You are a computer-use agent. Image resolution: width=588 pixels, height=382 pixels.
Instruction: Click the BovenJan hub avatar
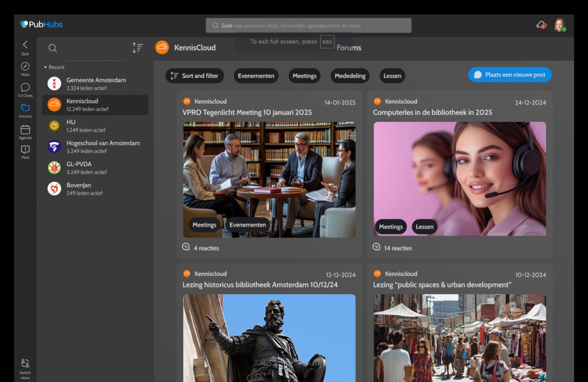(x=55, y=188)
